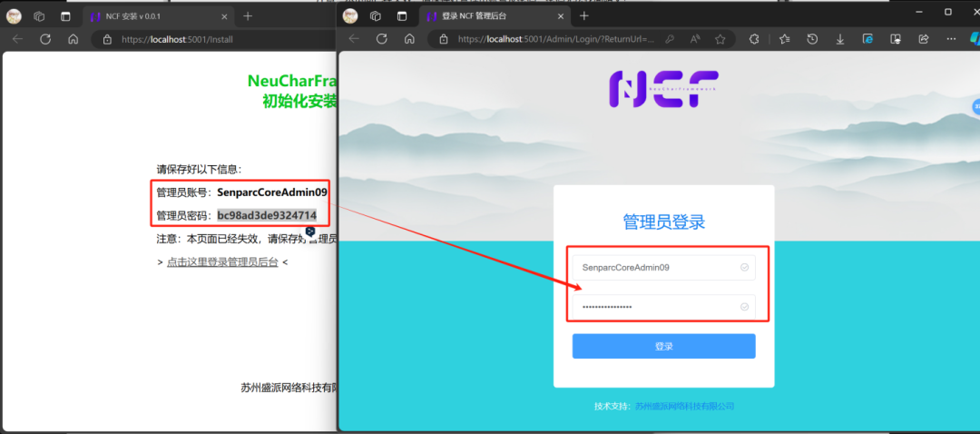Open a new tab in the install window
Viewport: 980px width, 434px height.
pos(248,16)
